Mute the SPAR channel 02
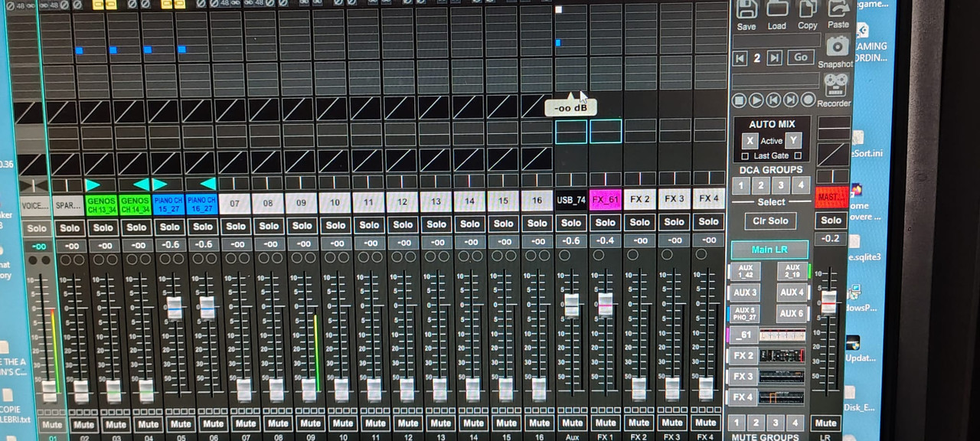The width and height of the screenshot is (980, 441). (x=83, y=425)
